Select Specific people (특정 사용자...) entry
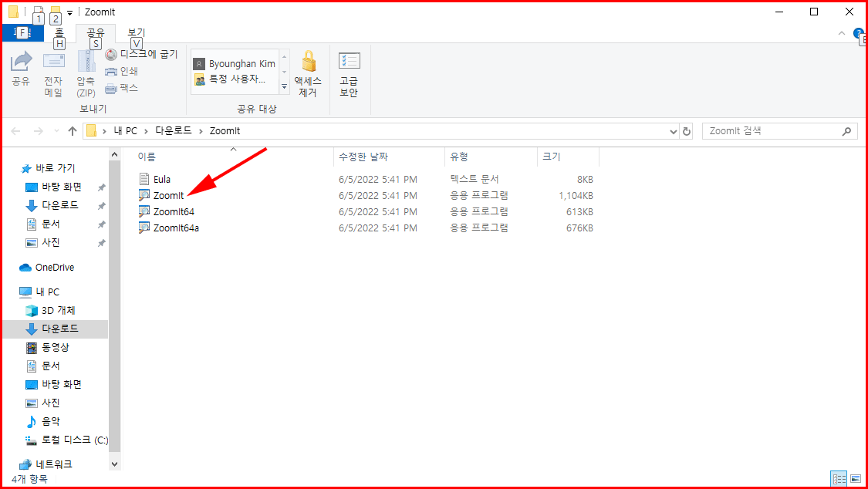Image resolution: width=868 pixels, height=489 pixels. [x=234, y=79]
